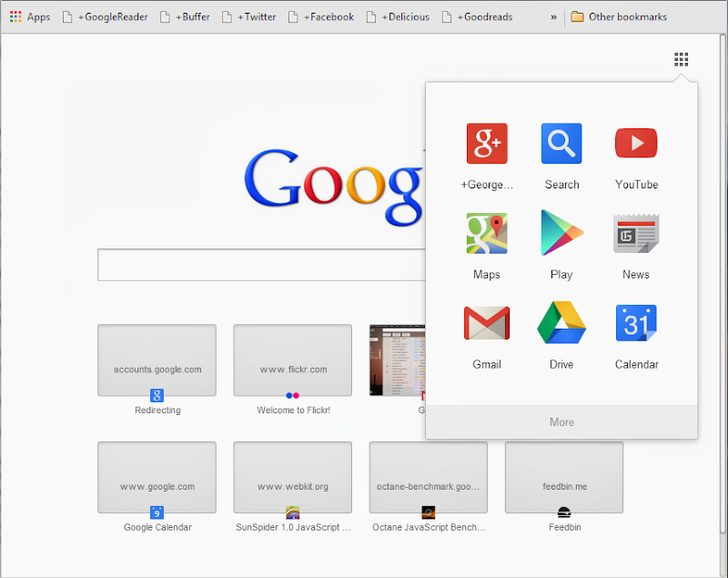Open the www.google.com thumbnail tile
Viewport: 728px width, 578px height.
tap(157, 477)
